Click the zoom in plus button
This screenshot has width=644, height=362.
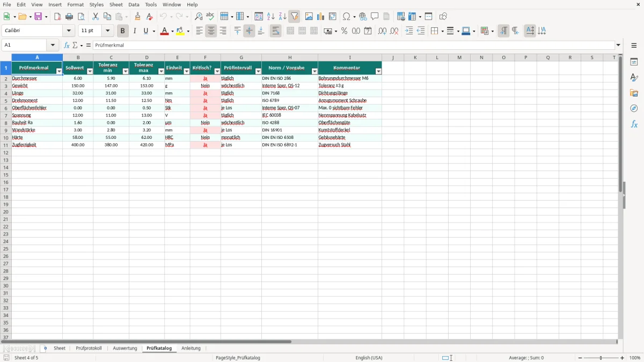tap(623, 358)
